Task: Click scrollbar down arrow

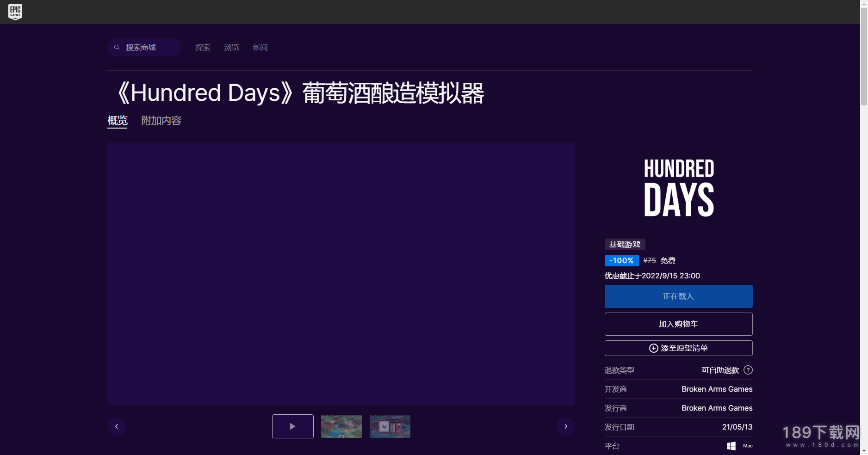Action: [864, 451]
